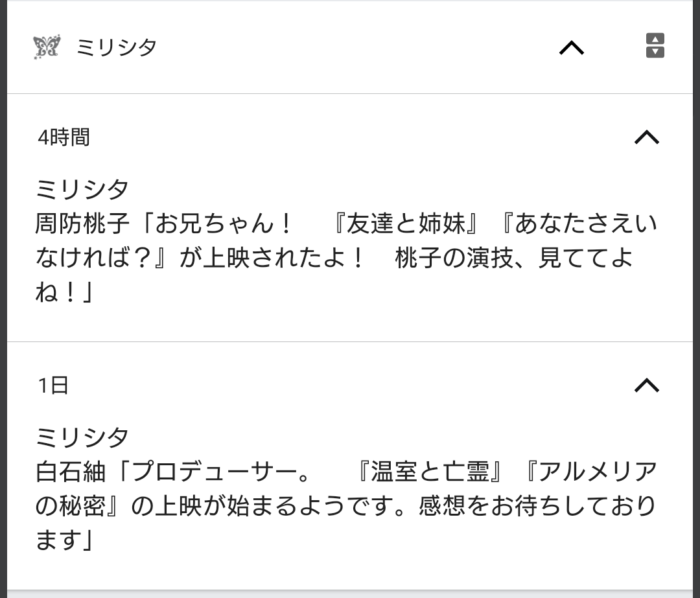Tap the 白石紬 speaker name
Image resolution: width=700 pixels, height=598 pixels.
[x=69, y=472]
